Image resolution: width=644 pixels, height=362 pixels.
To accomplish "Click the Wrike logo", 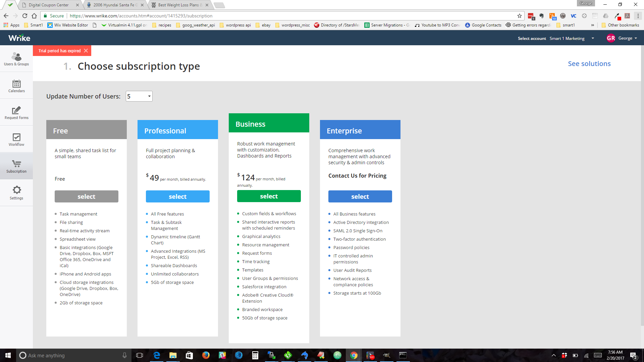I will pos(19,38).
